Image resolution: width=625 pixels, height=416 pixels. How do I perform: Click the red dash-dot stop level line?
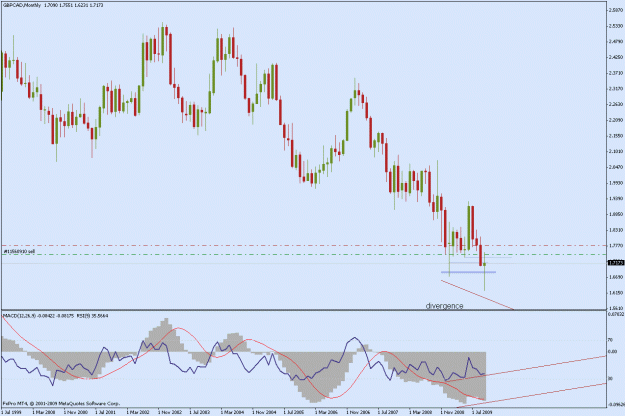303,245
